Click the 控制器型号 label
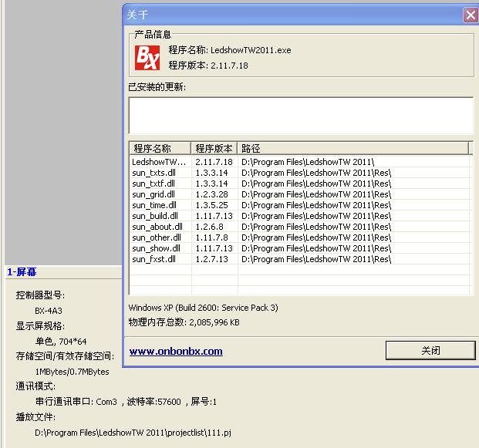The height and width of the screenshot is (448, 479). (40, 295)
